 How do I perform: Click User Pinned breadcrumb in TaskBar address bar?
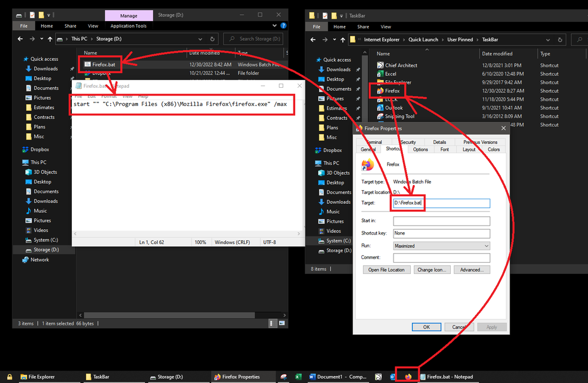click(460, 39)
